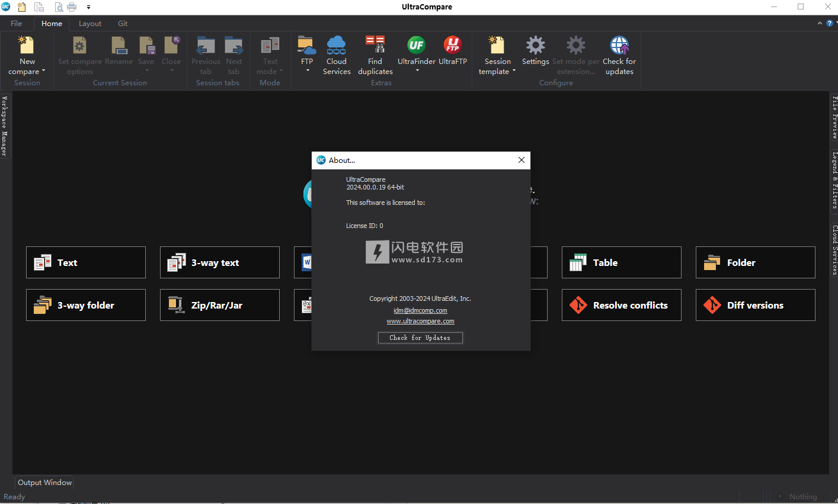Open the Output Window tab
This screenshot has height=504, width=838.
point(44,483)
